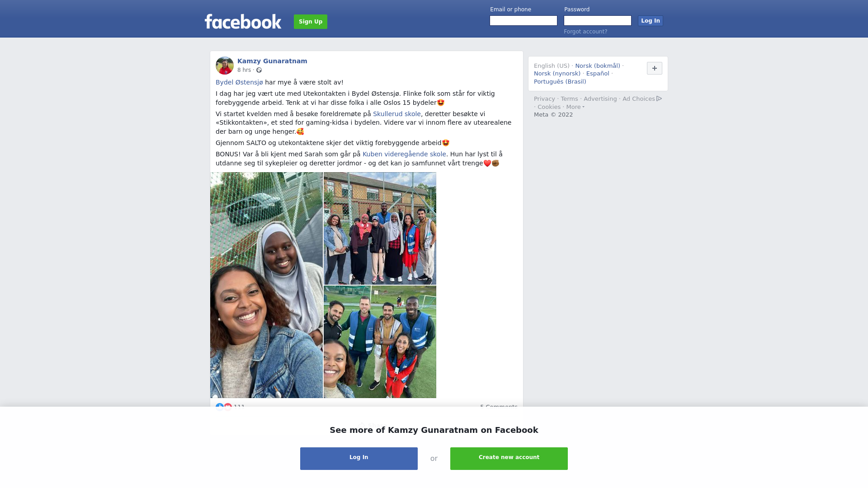Follow the Kuben videregående skole link
Screen dimensions: 868x488
click(404, 154)
